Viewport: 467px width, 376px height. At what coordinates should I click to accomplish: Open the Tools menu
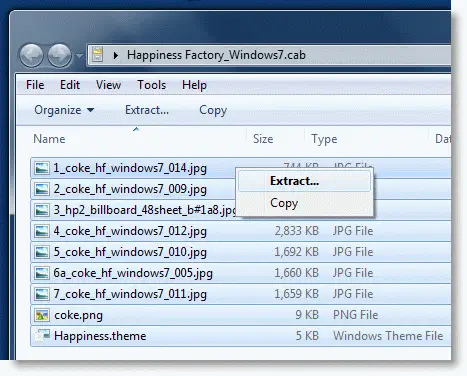point(152,85)
